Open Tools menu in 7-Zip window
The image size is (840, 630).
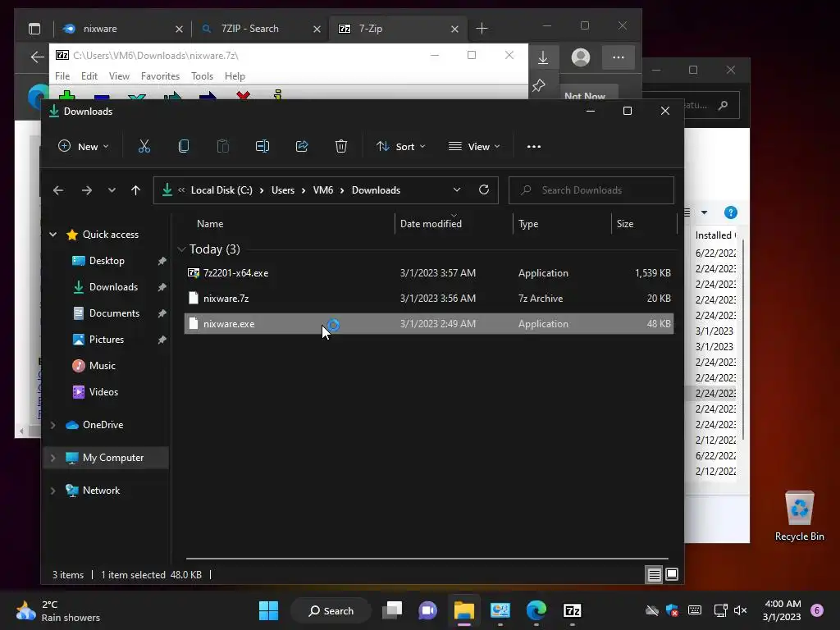click(x=202, y=76)
